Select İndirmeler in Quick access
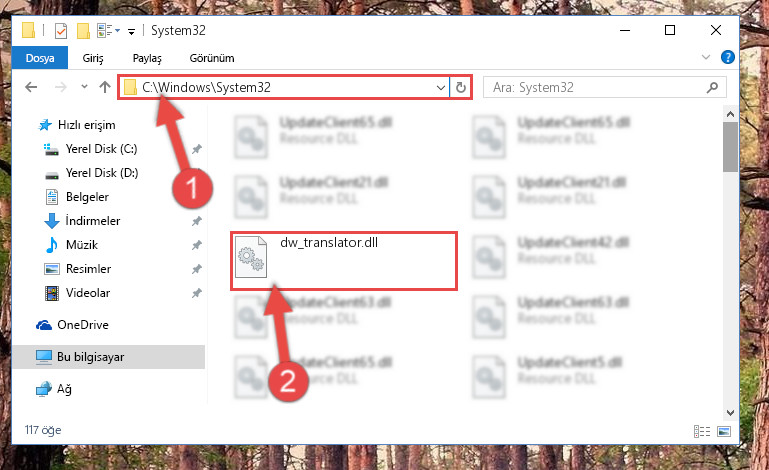The width and height of the screenshot is (769, 470). coord(93,221)
